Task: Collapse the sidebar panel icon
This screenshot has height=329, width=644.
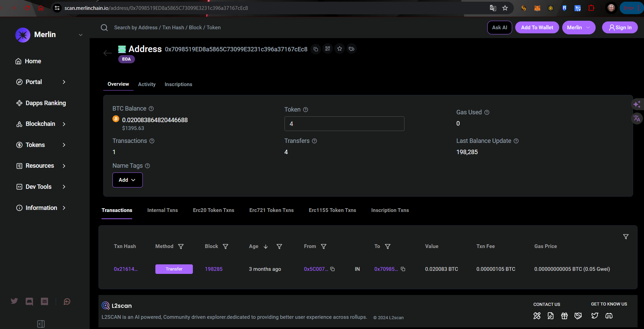Action: [x=41, y=324]
